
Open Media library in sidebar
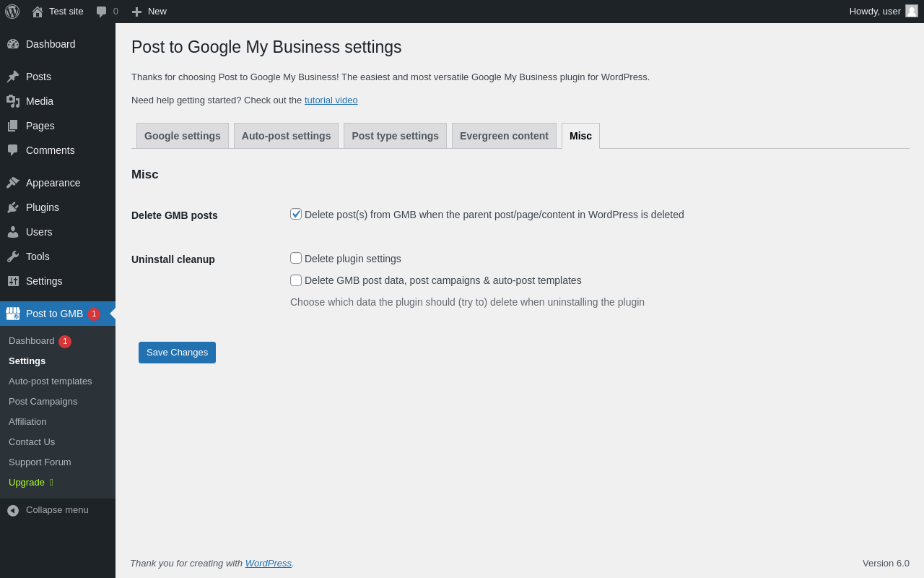tap(39, 101)
